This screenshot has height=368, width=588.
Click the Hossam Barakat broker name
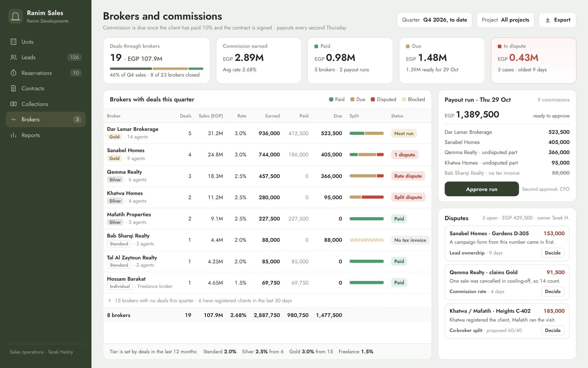pyautogui.click(x=126, y=279)
